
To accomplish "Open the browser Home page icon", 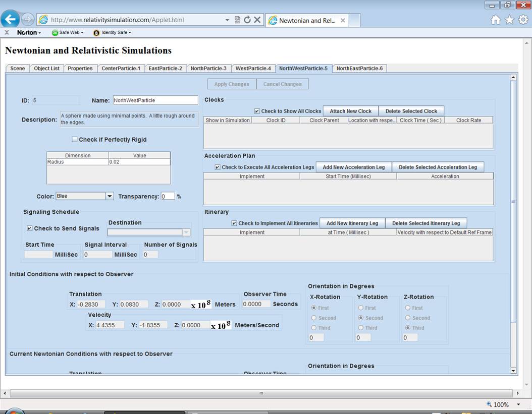I will (496, 20).
